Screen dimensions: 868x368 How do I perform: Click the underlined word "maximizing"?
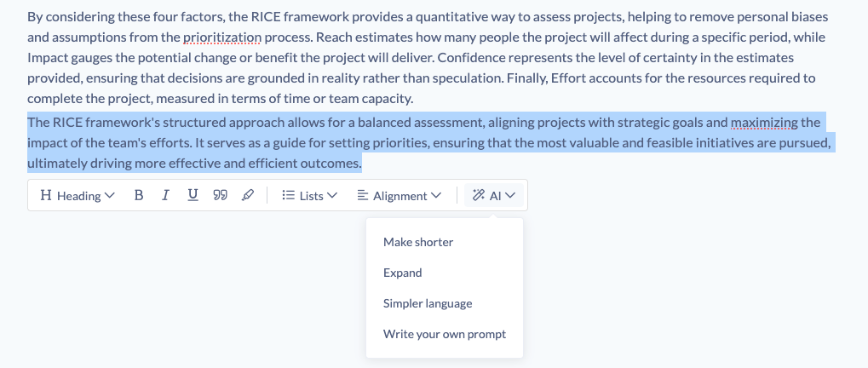click(x=764, y=123)
